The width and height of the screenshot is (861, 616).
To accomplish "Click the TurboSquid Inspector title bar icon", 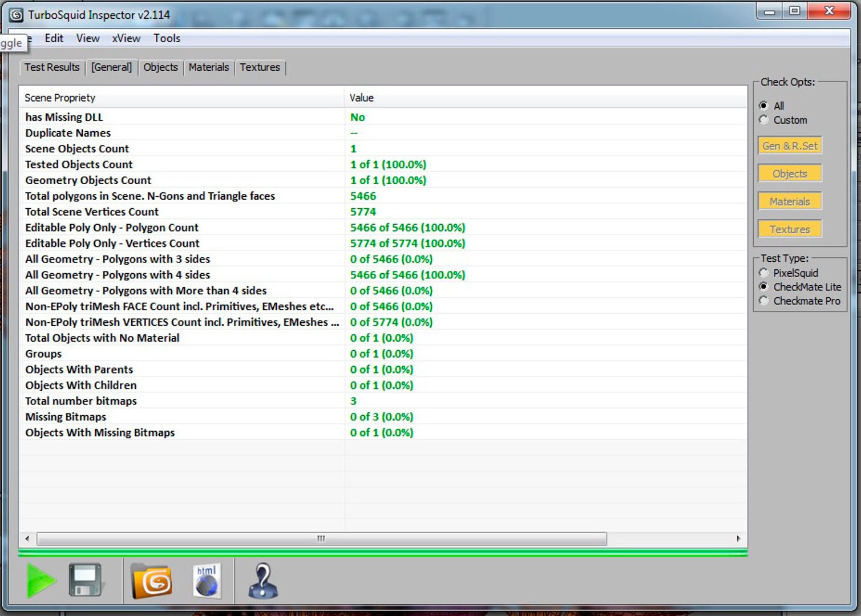I will click(x=16, y=15).
